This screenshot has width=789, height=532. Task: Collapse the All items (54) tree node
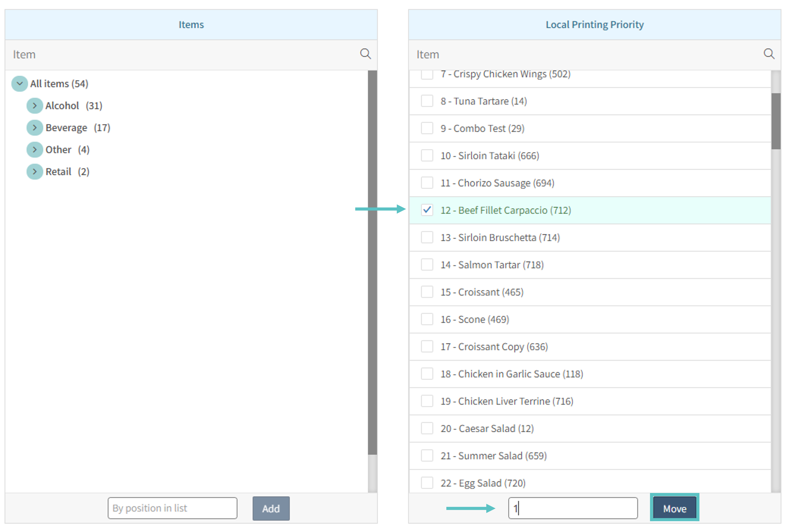click(x=20, y=84)
